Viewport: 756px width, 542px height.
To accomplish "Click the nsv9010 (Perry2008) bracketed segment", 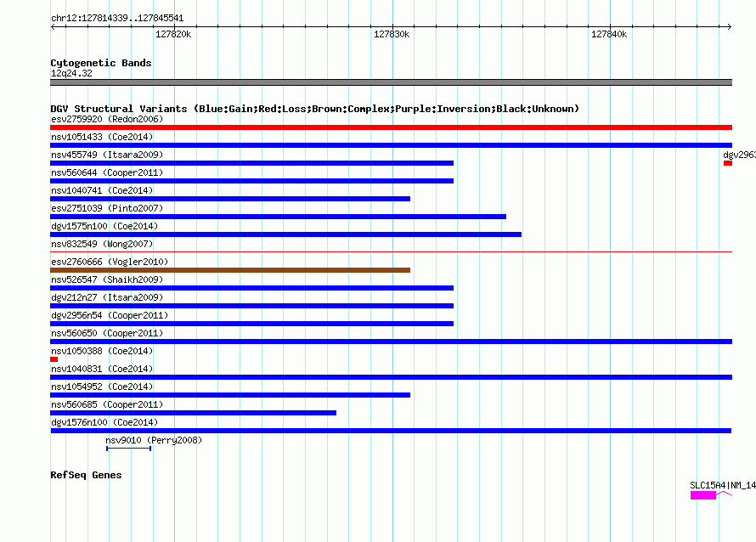I will 129,449.
